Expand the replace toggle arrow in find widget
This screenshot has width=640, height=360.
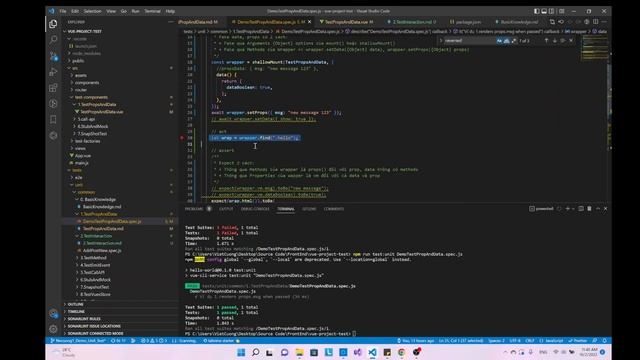[441, 40]
